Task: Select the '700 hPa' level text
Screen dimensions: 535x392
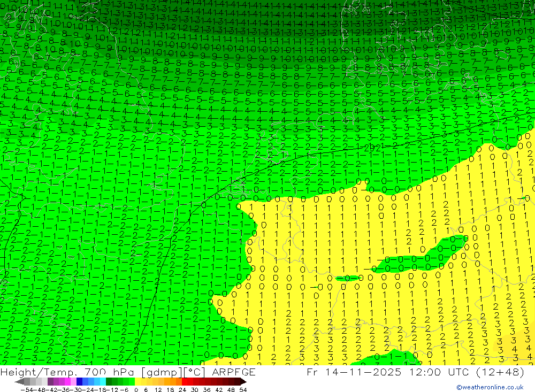Action: pyautogui.click(x=109, y=372)
